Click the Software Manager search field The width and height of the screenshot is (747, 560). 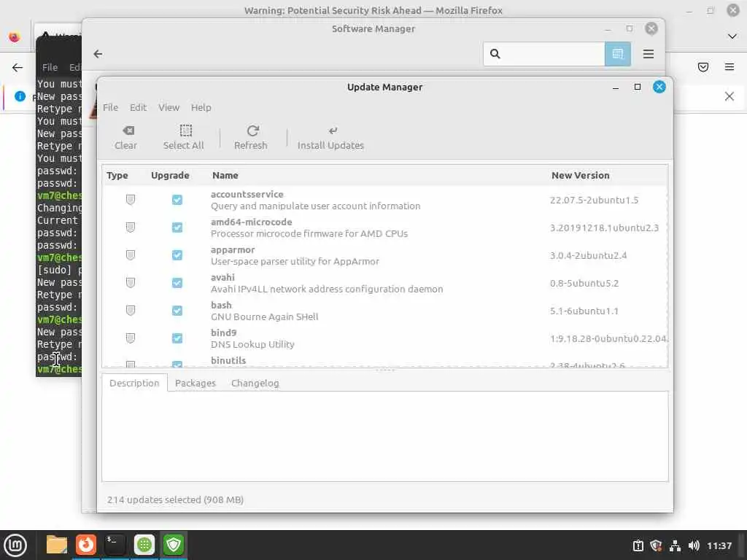pyautogui.click(x=543, y=54)
